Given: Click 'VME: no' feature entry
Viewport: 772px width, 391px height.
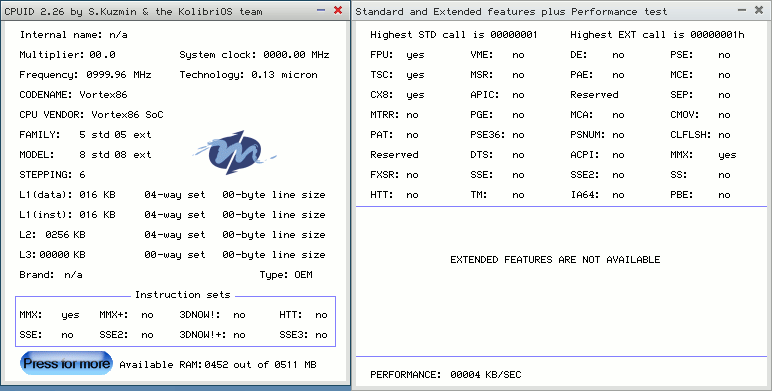Looking at the screenshot, I should click(x=497, y=55).
